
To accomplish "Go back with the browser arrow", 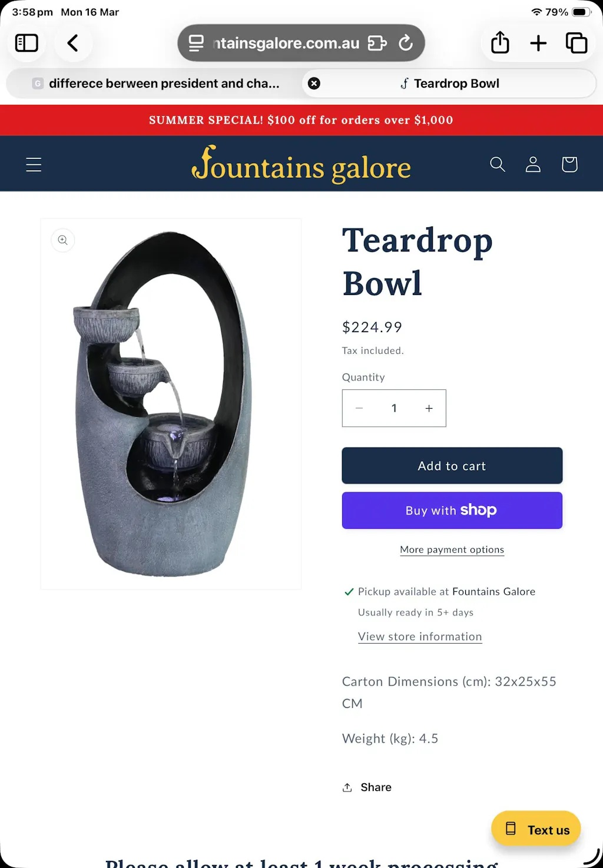I will (73, 43).
